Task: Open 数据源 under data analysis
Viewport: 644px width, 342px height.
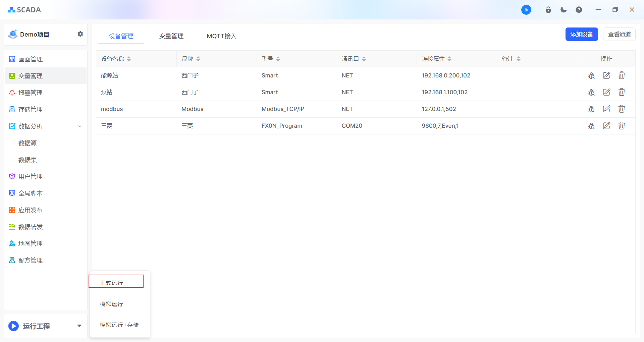Action: [x=28, y=143]
